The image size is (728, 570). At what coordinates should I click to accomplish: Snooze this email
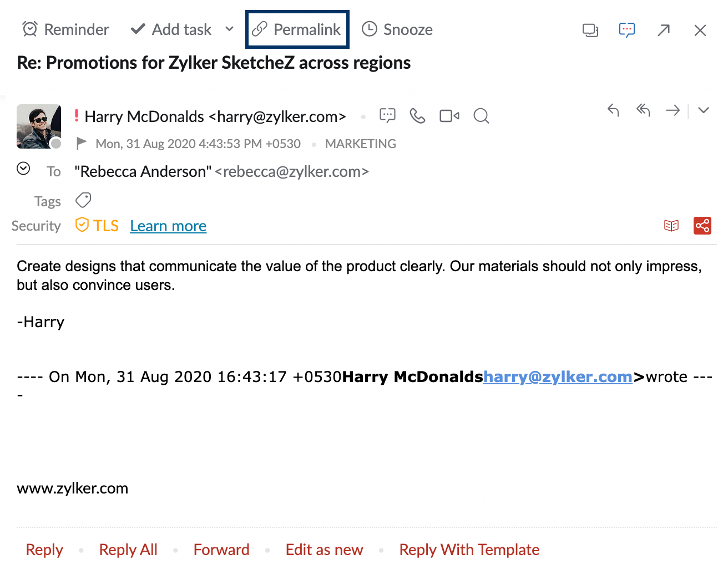(x=397, y=29)
